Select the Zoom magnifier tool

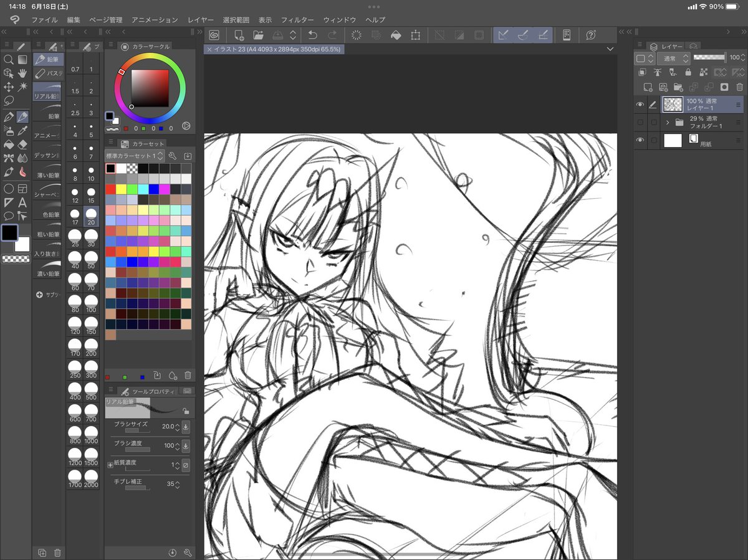pyautogui.click(x=8, y=59)
